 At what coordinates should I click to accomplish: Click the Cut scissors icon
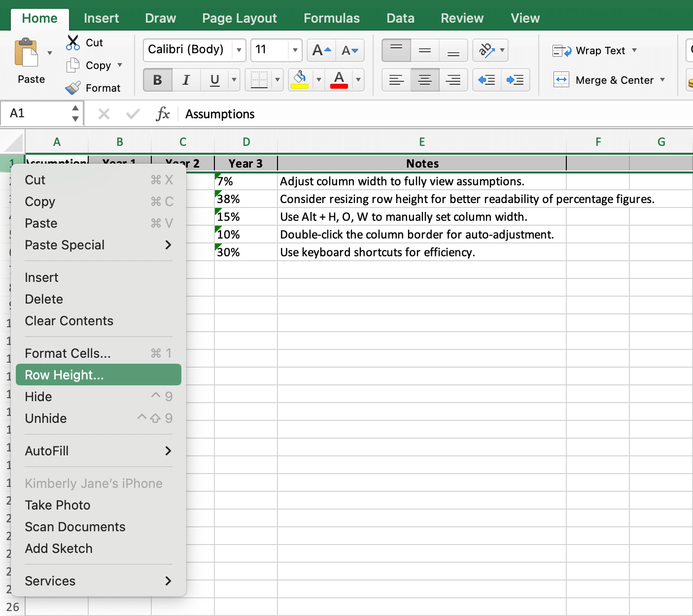click(x=73, y=43)
